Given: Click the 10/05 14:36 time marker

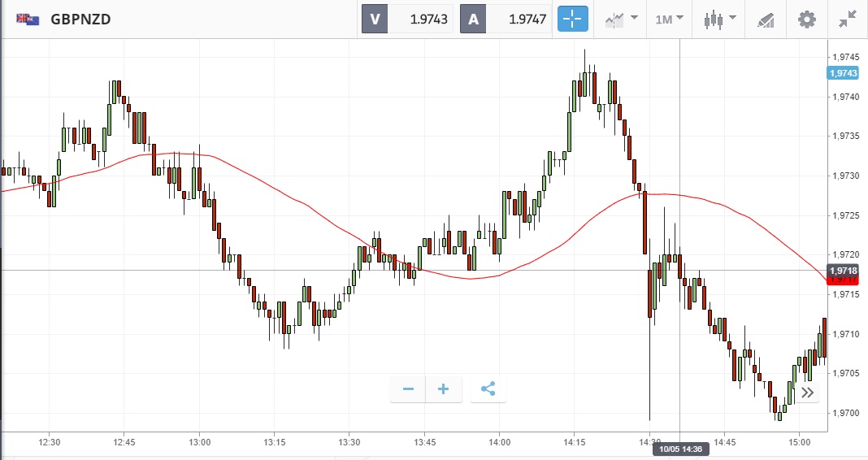Looking at the screenshot, I should [x=679, y=449].
